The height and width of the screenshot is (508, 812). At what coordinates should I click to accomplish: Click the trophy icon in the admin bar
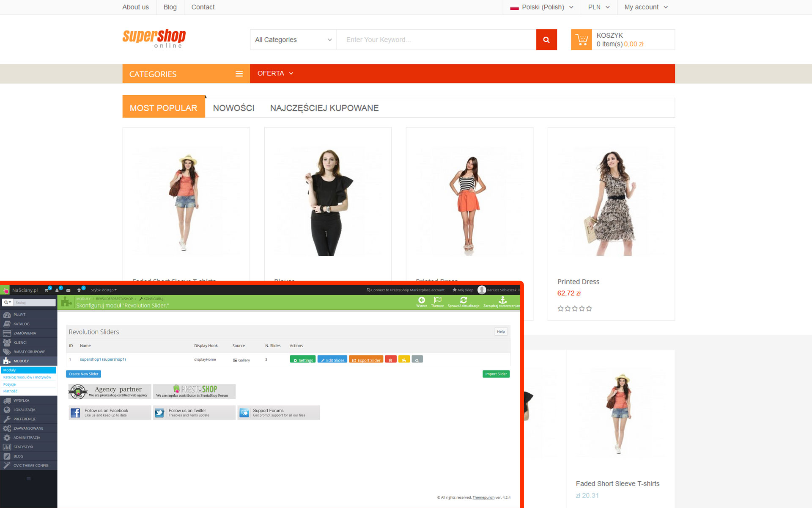(x=79, y=290)
